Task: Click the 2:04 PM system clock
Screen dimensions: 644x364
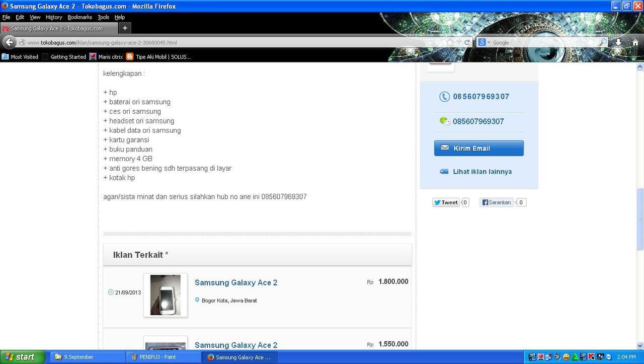Action: click(626, 357)
